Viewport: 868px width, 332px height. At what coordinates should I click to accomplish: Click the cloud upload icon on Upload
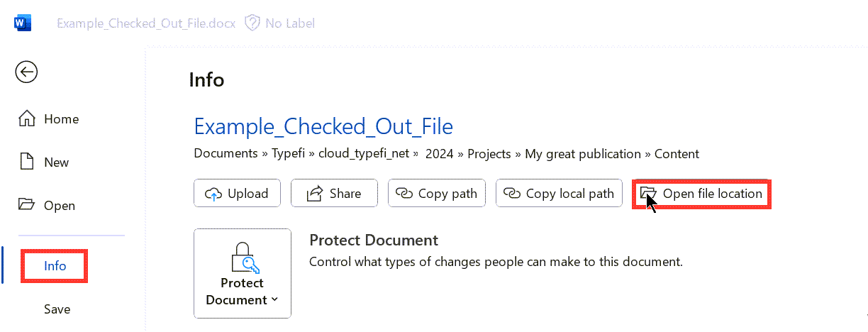coord(213,194)
